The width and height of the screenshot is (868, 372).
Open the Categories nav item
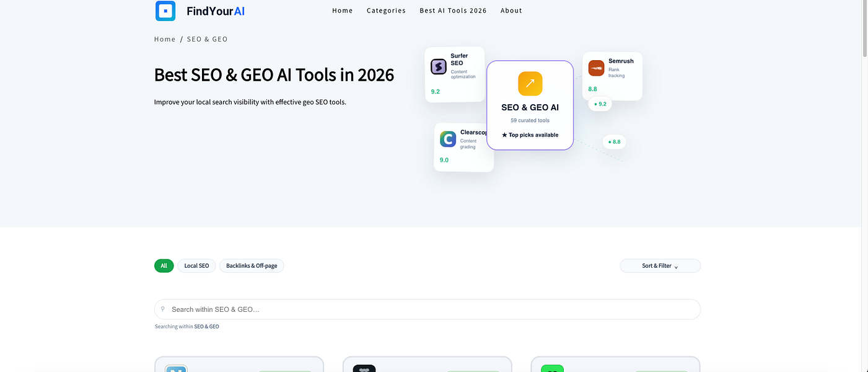(386, 11)
